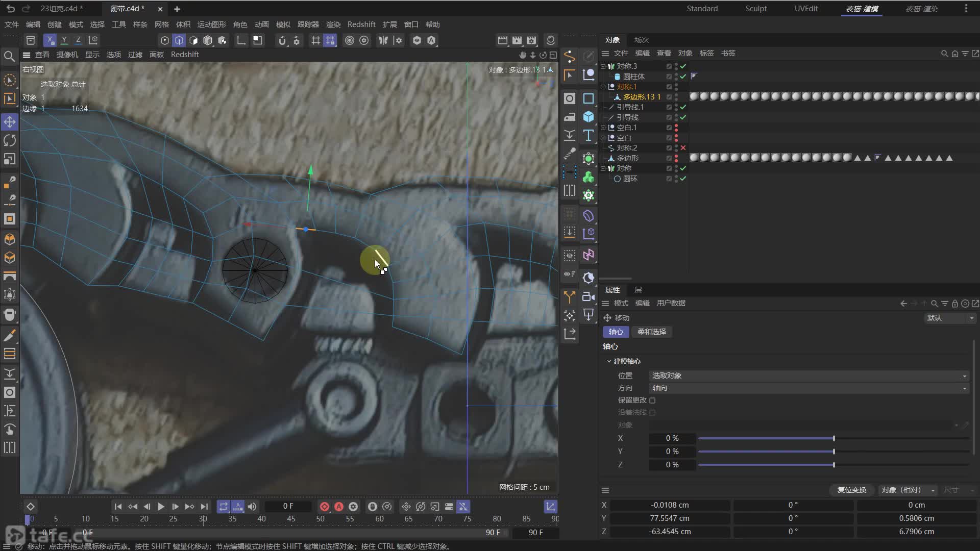Toggle autokeying button in timeline

pos(339,507)
